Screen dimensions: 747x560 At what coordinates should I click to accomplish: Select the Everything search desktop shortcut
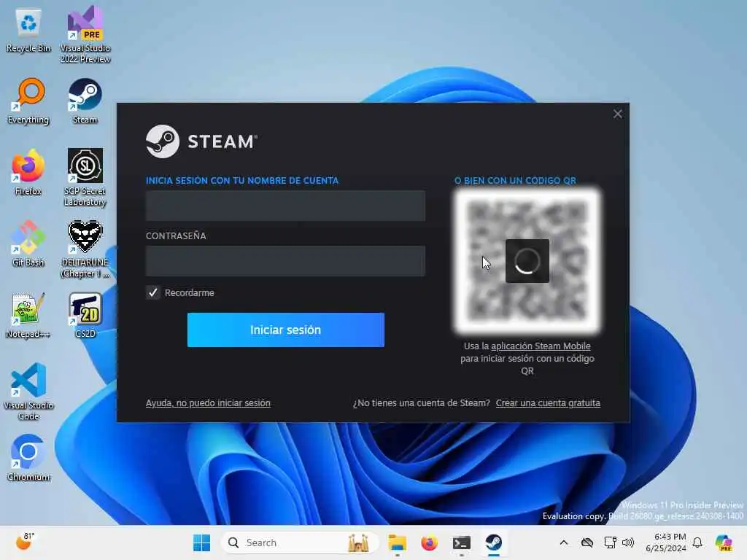28,101
